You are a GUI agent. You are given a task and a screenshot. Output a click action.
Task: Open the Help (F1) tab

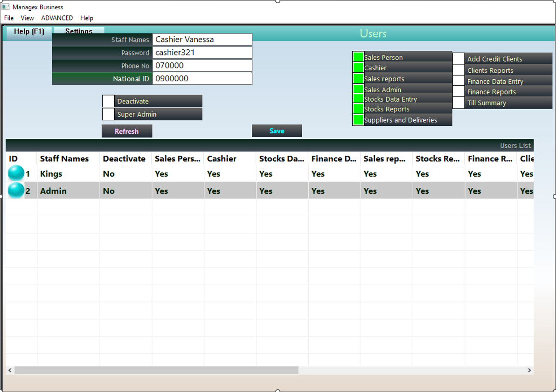[29, 32]
